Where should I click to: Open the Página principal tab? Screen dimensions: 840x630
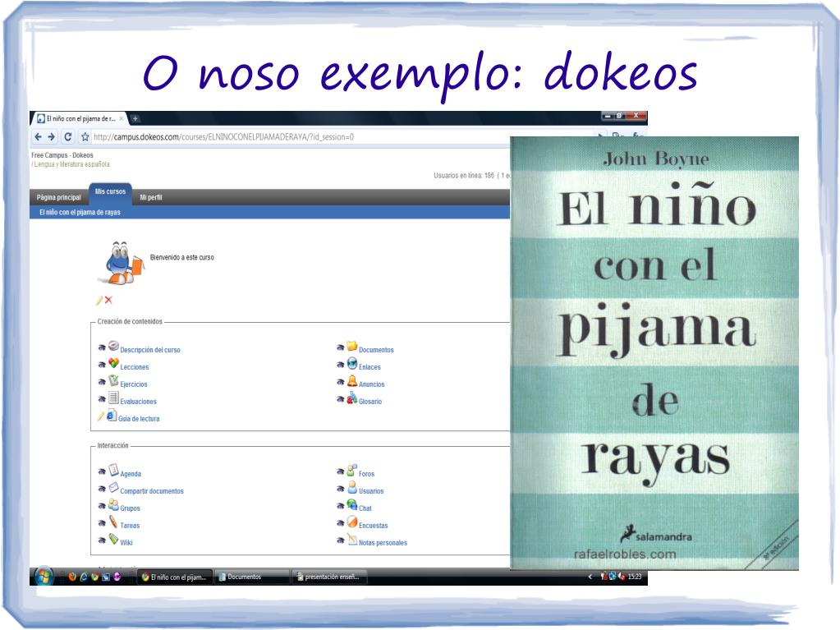(x=59, y=198)
